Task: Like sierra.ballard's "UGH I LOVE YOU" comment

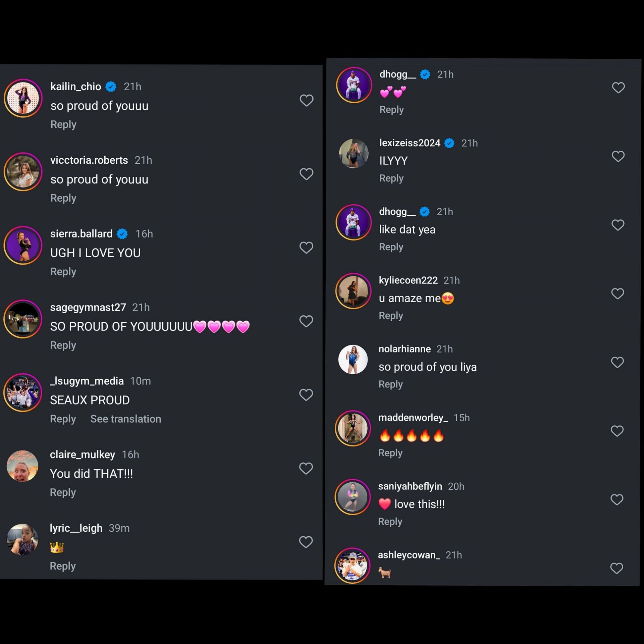Action: (306, 248)
